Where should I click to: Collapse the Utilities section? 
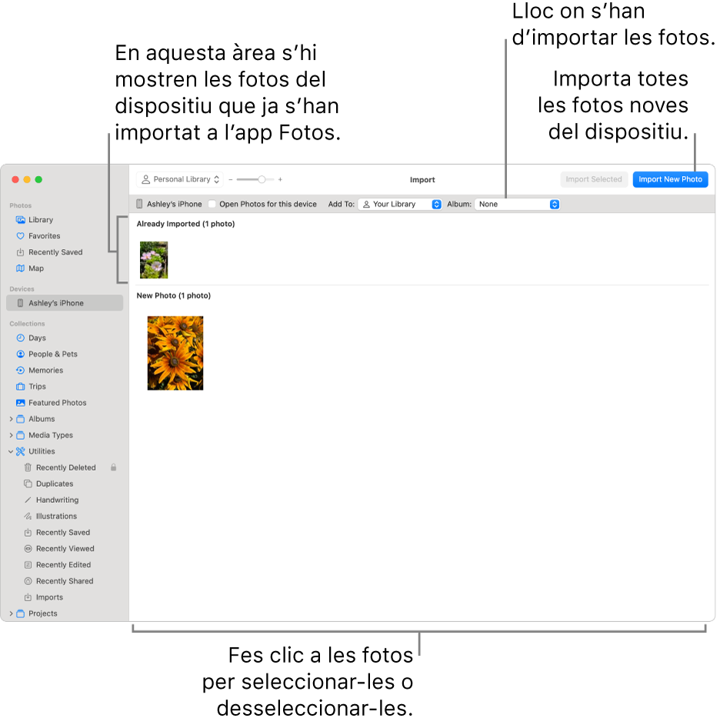[x=10, y=451]
